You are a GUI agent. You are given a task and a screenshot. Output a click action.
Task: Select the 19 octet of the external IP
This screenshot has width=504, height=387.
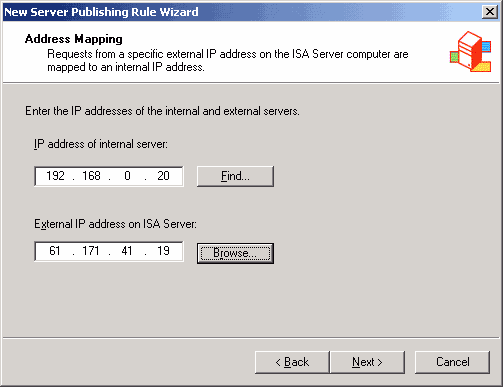(163, 251)
